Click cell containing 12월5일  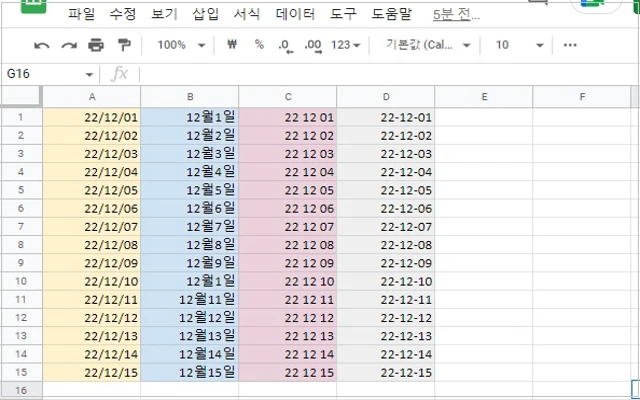tap(190, 190)
